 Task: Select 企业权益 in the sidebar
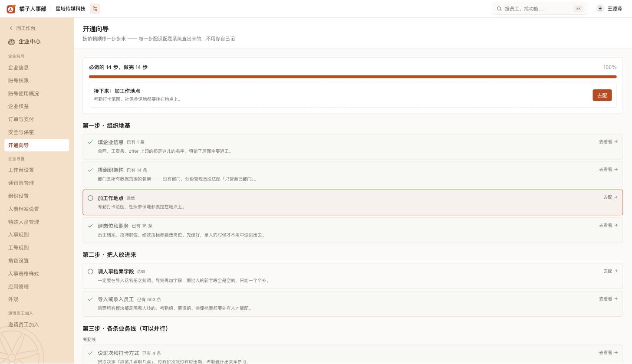pos(37,106)
